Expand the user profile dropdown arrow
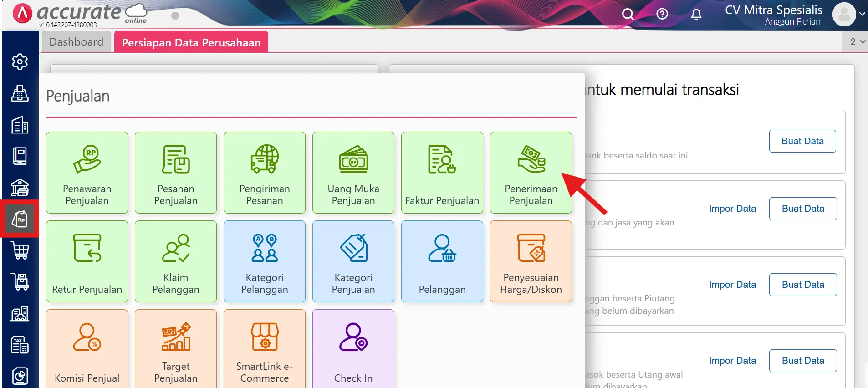 pyautogui.click(x=862, y=14)
